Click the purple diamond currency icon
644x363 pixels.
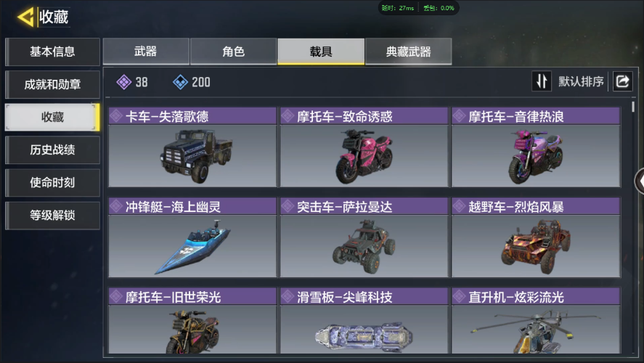123,82
